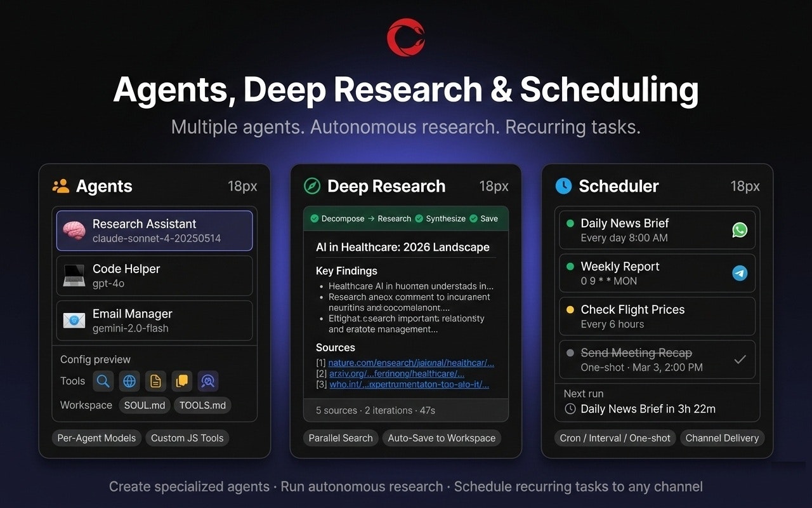
Task: Click the Scheduler clock icon
Action: click(x=563, y=186)
